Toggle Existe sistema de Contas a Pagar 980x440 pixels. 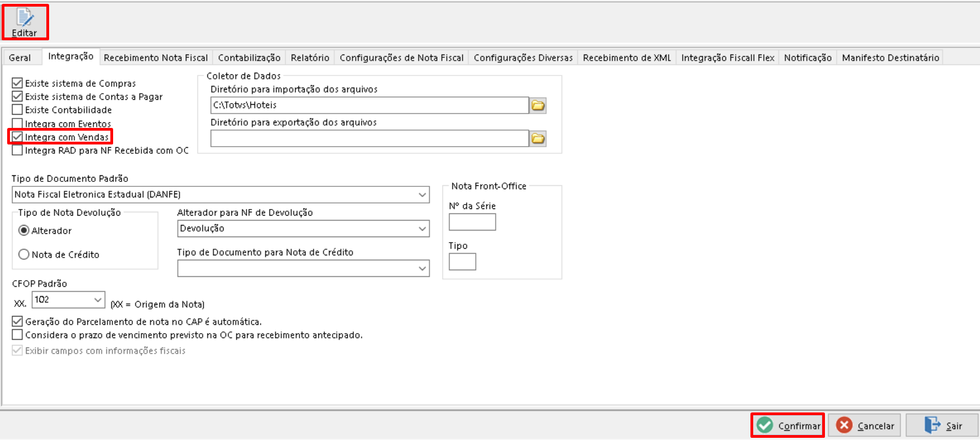tap(18, 96)
